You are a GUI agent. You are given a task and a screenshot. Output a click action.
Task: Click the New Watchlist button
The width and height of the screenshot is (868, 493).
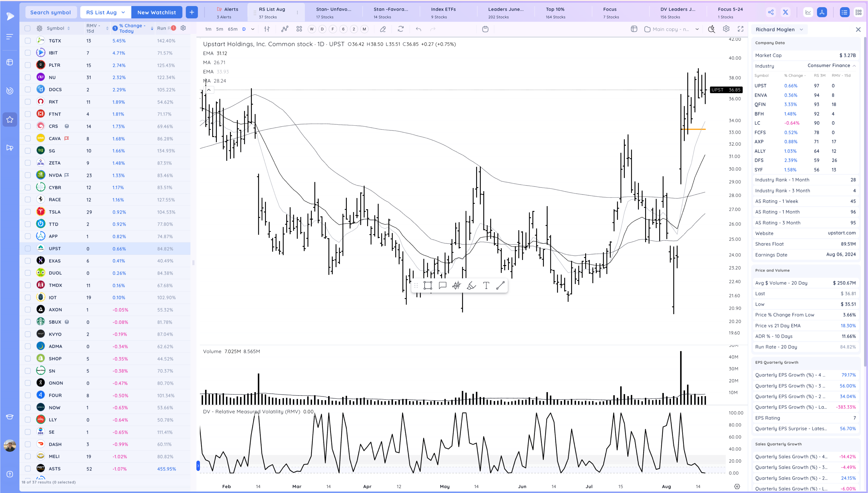click(x=156, y=13)
